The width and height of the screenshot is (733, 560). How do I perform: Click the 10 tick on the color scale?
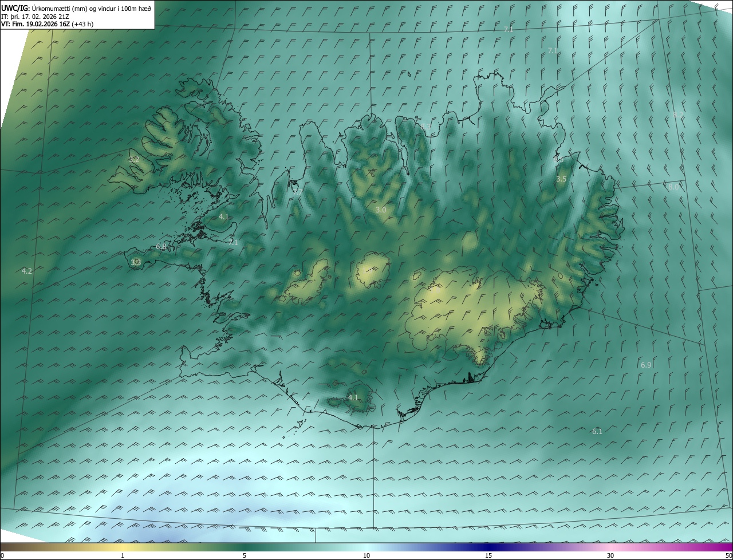366,555
